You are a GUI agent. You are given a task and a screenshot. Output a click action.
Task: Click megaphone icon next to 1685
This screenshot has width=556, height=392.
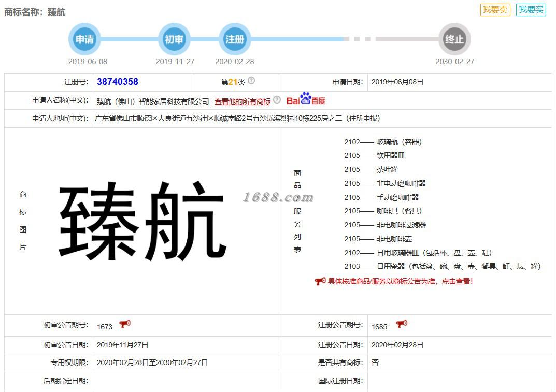402,324
